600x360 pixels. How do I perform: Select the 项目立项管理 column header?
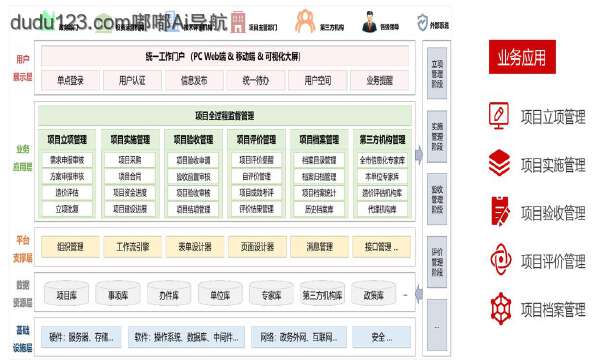67,140
